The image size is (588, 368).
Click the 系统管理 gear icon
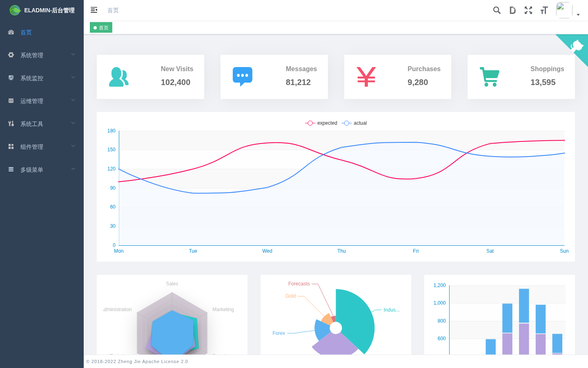click(x=11, y=55)
